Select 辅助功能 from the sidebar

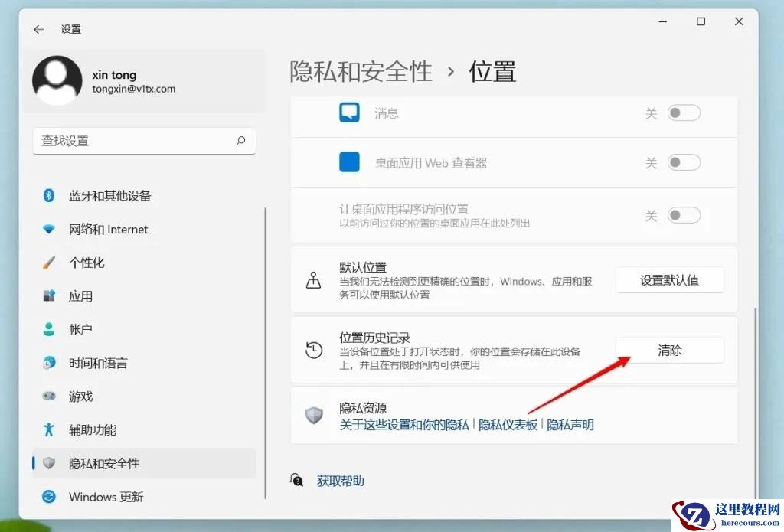[90, 430]
